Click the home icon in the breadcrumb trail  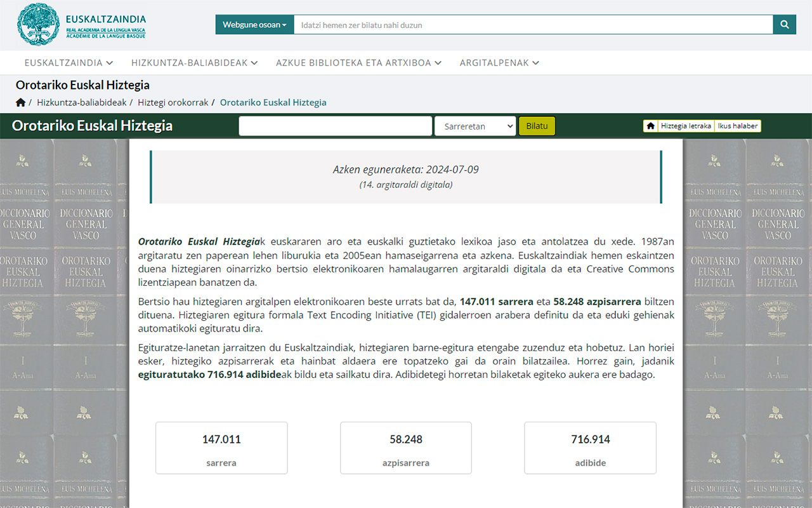(x=21, y=102)
